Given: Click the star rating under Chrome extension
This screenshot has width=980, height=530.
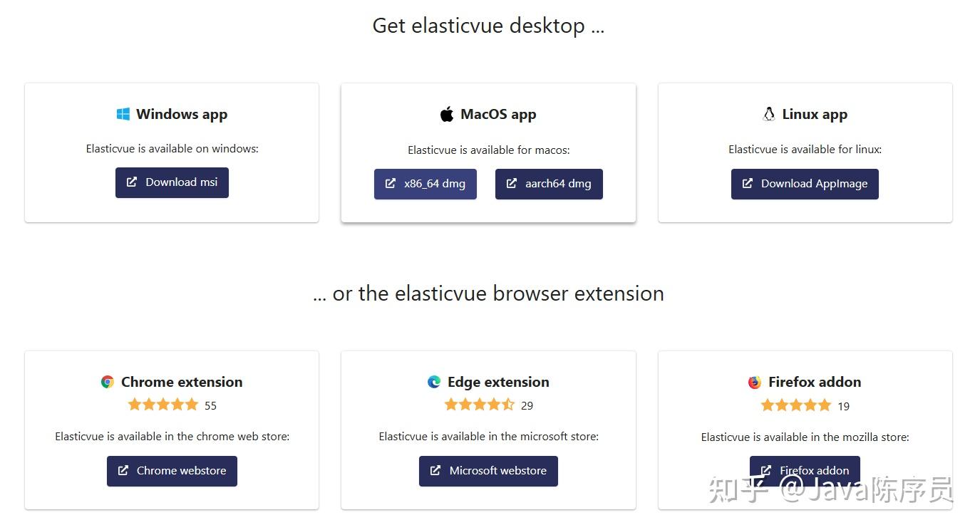Looking at the screenshot, I should [x=163, y=404].
